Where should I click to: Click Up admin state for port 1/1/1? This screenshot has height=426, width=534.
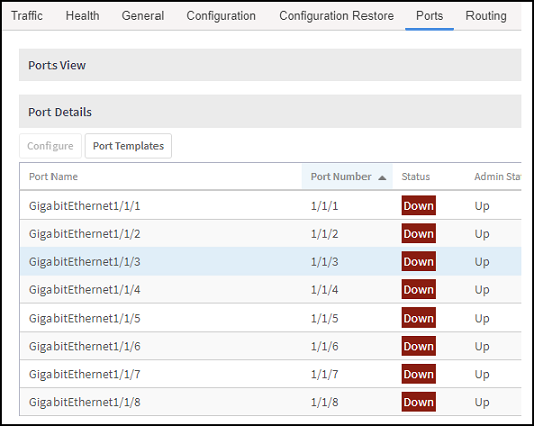click(x=482, y=206)
